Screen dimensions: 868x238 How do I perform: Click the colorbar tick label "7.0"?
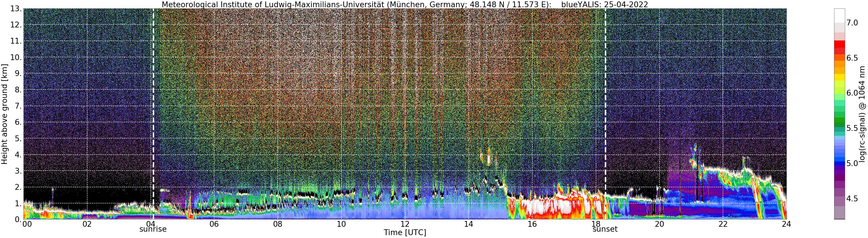[x=852, y=23]
